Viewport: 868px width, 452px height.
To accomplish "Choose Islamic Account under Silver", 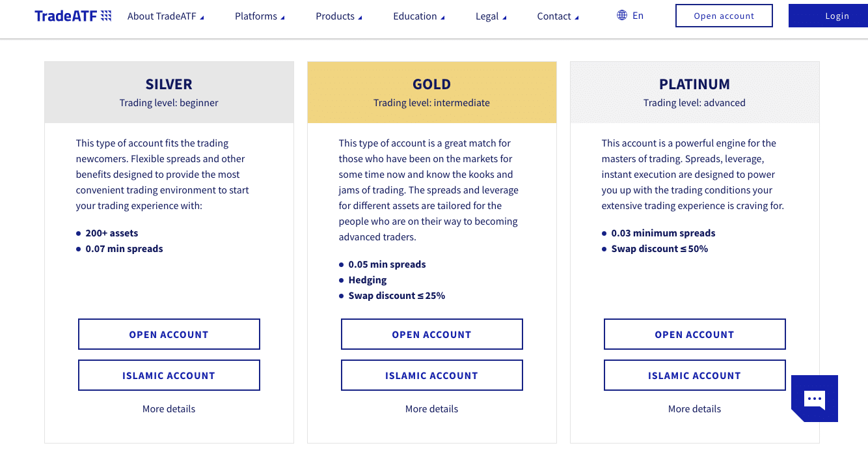I will tap(169, 375).
